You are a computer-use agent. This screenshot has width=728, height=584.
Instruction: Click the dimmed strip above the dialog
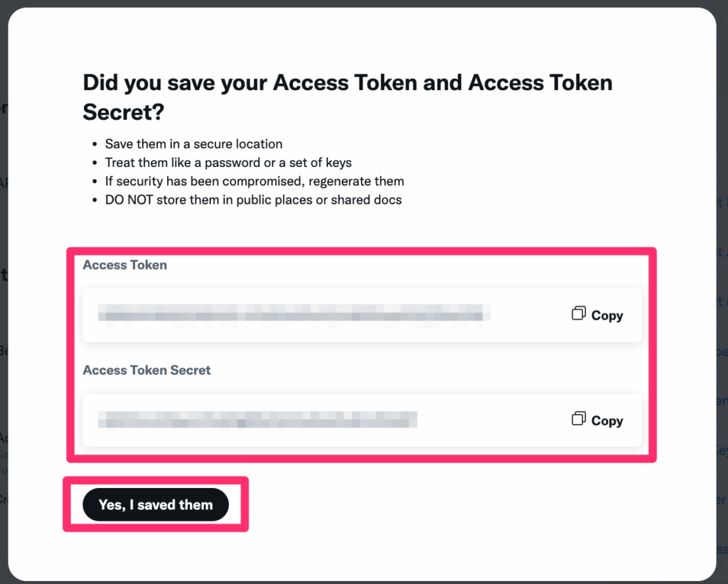click(x=364, y=4)
